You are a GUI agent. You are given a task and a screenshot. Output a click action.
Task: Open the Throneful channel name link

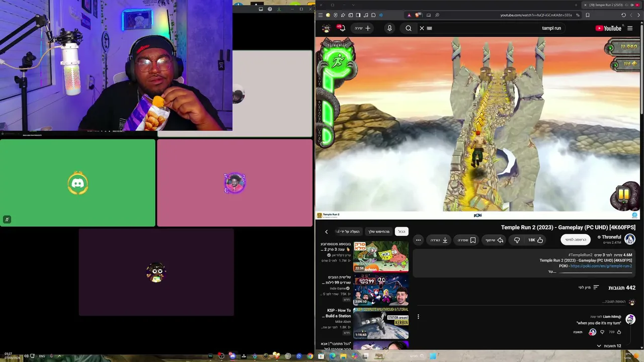point(611,237)
